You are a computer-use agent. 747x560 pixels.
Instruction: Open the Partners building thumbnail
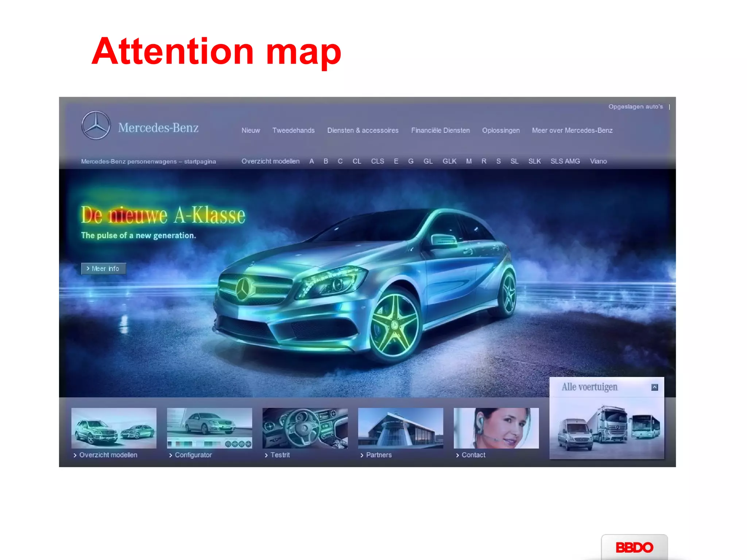400,428
